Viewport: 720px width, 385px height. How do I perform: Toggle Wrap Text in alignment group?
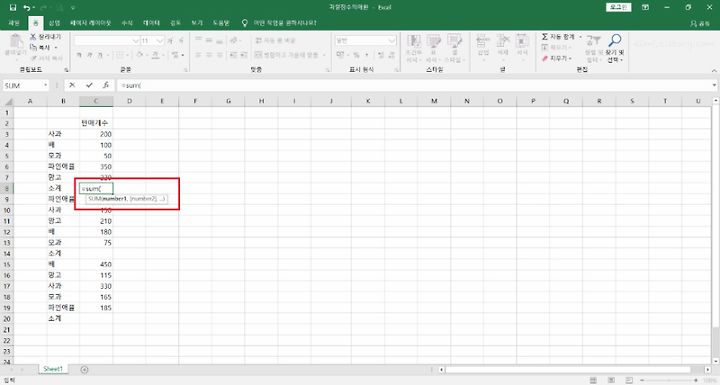coord(276,40)
